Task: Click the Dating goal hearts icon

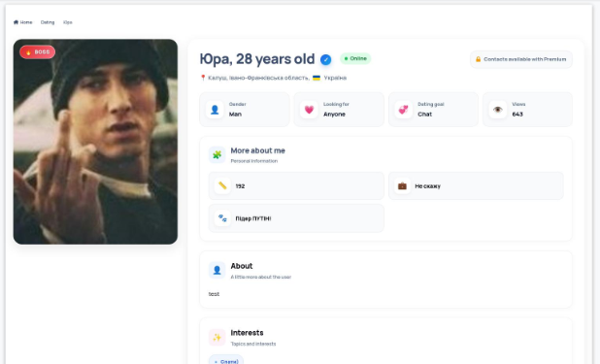Action: point(403,110)
